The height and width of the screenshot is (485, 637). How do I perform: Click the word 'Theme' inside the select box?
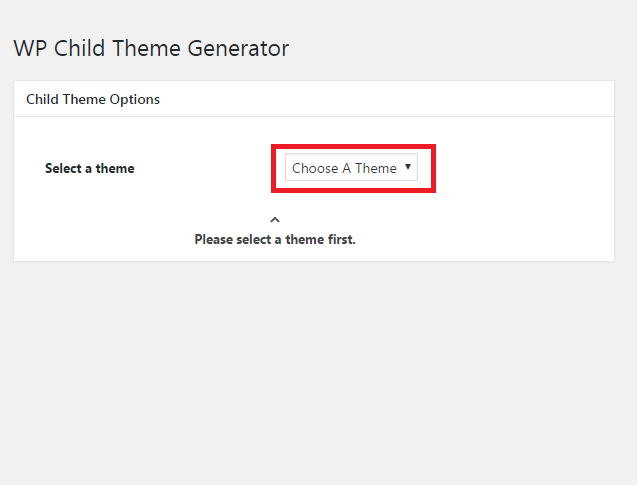(x=376, y=168)
